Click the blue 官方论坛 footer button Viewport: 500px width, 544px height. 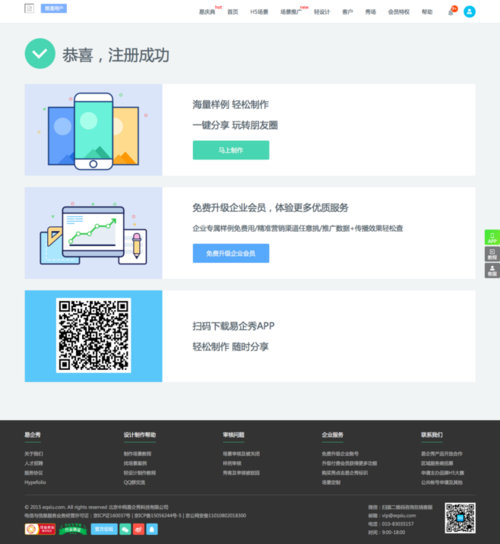[x=104, y=529]
